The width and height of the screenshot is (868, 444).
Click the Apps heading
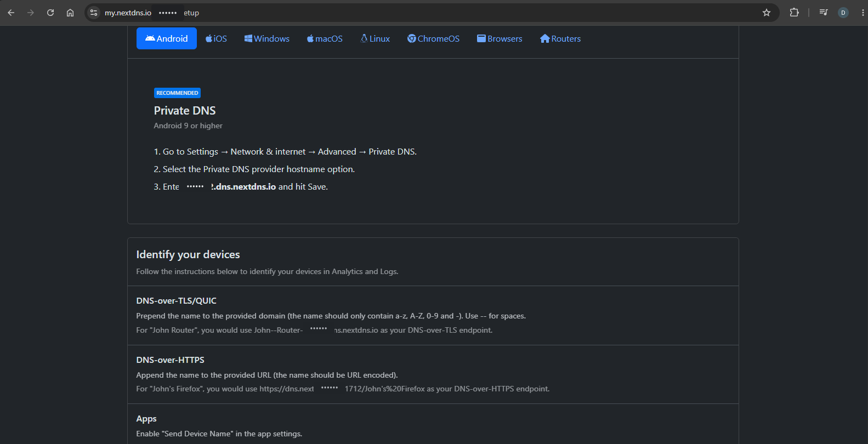(146, 419)
